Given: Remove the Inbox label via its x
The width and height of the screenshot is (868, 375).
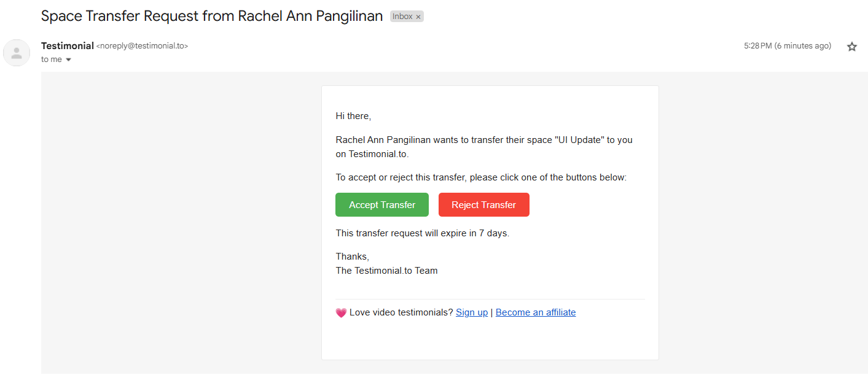Looking at the screenshot, I should (418, 17).
